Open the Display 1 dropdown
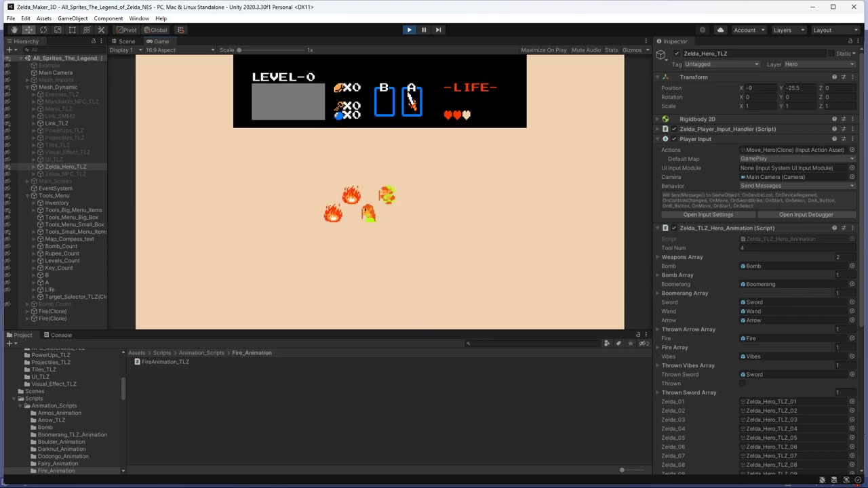The height and width of the screenshot is (488, 868). click(x=126, y=50)
